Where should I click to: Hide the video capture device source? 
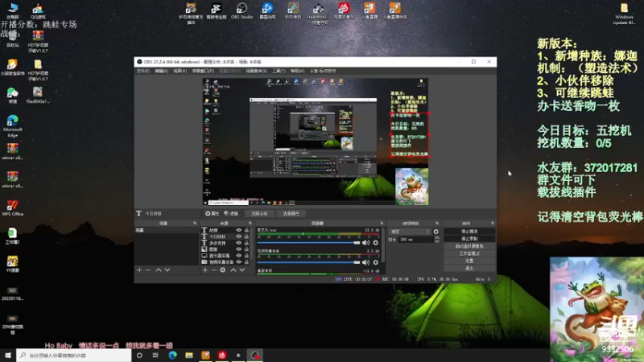tap(238, 262)
